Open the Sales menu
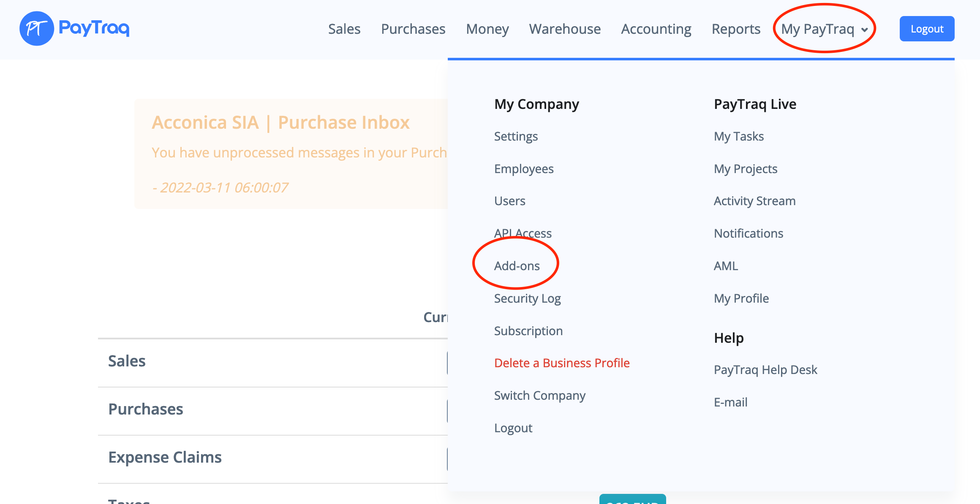980x504 pixels. [344, 29]
